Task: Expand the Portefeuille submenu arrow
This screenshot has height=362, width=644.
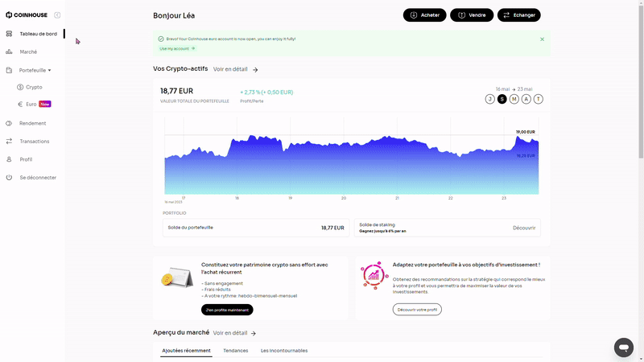Action: [x=50, y=70]
